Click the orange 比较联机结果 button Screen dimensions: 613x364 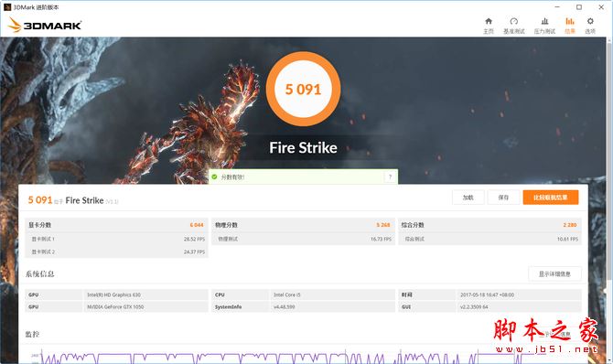point(551,198)
